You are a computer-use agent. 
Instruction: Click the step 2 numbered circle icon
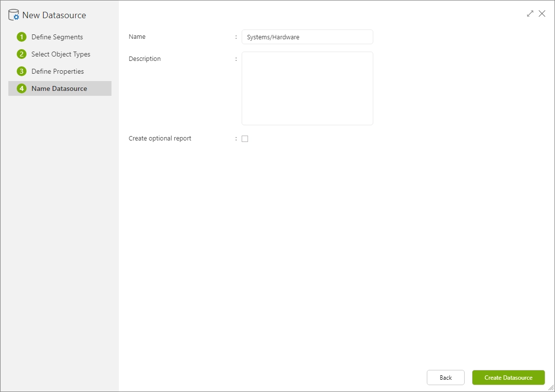[x=22, y=54]
